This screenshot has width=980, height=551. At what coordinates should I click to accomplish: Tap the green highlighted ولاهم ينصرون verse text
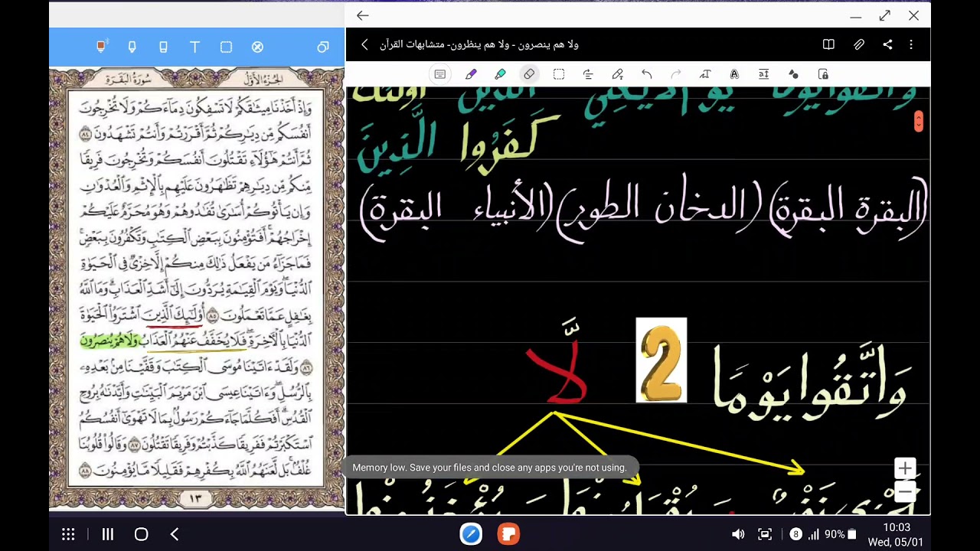point(109,341)
